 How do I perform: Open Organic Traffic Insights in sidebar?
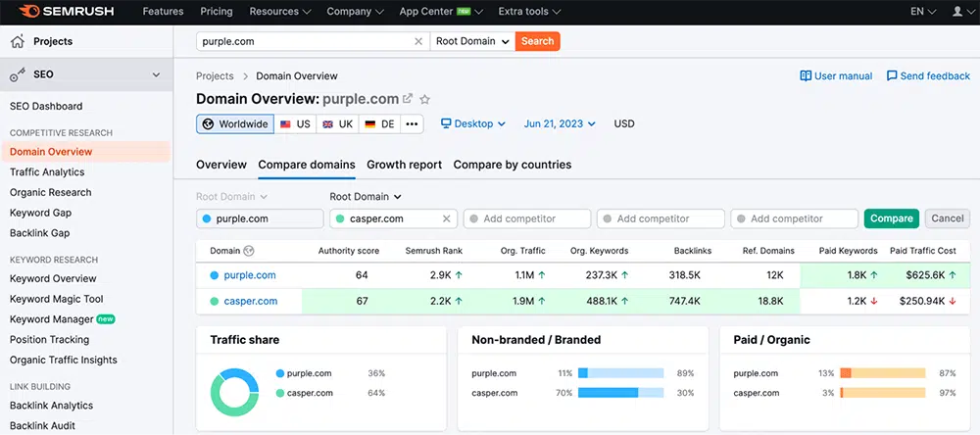pyautogui.click(x=63, y=360)
